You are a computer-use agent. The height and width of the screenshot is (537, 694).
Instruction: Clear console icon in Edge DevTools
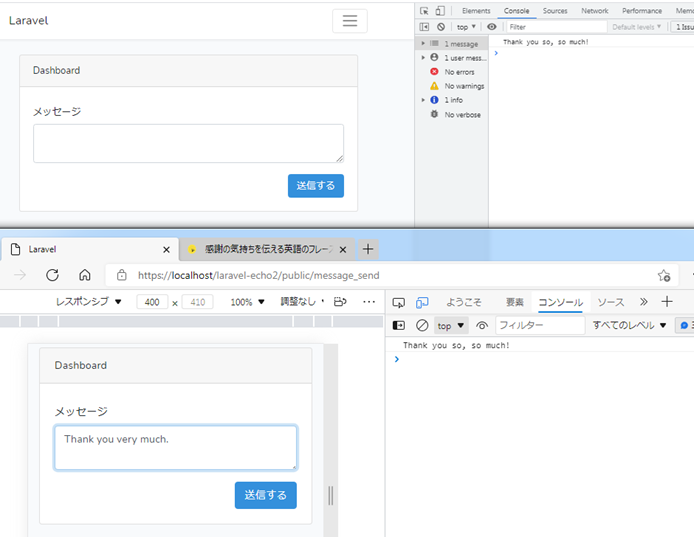pos(422,325)
